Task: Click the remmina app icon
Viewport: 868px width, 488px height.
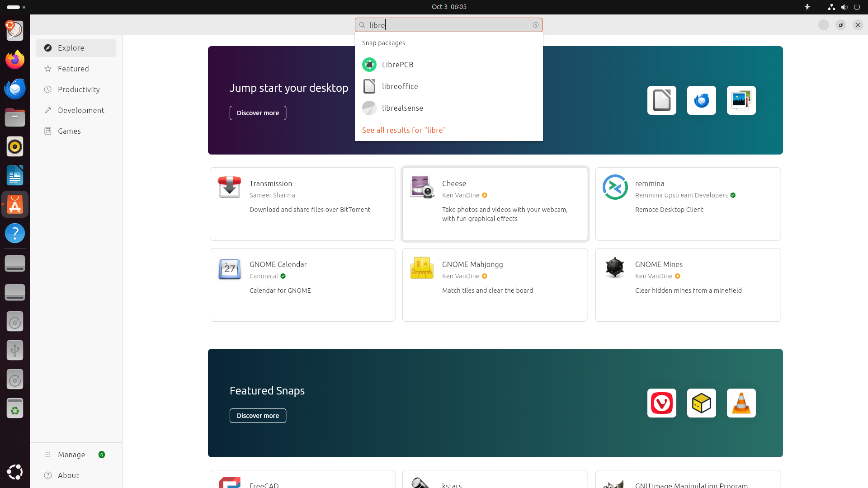Action: click(x=615, y=187)
